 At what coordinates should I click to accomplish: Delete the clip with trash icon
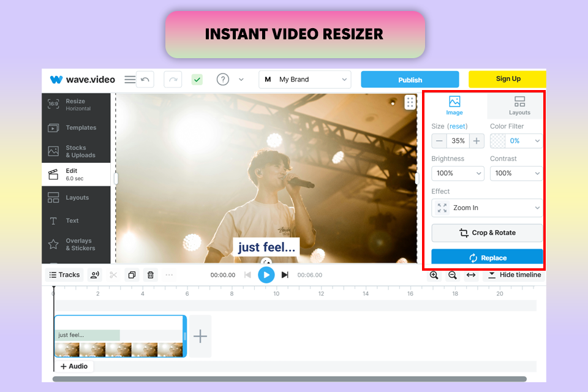click(151, 275)
